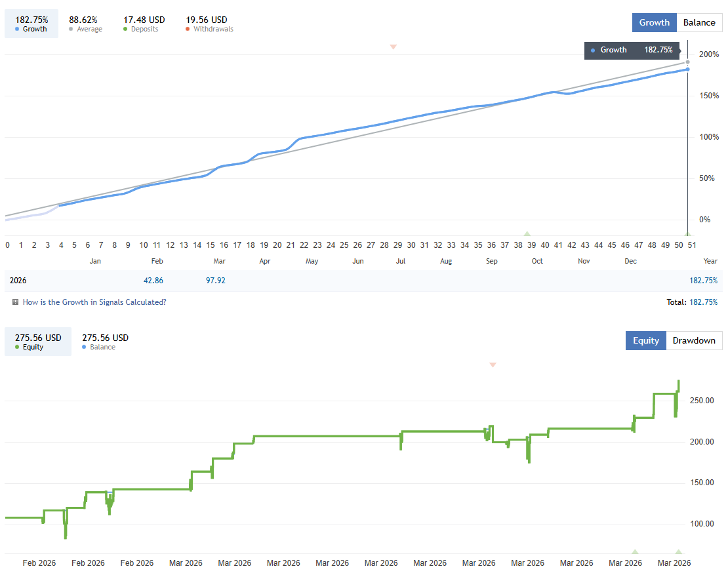Toggle the Balance series 275.56 USD

[105, 342]
